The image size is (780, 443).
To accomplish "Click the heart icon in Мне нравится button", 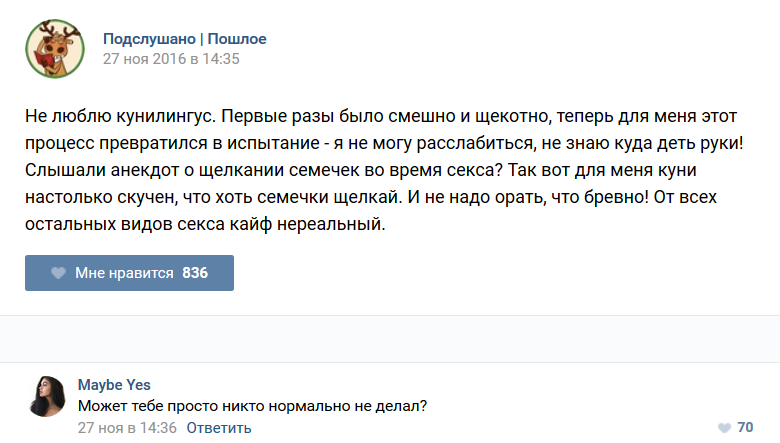I will click(59, 273).
